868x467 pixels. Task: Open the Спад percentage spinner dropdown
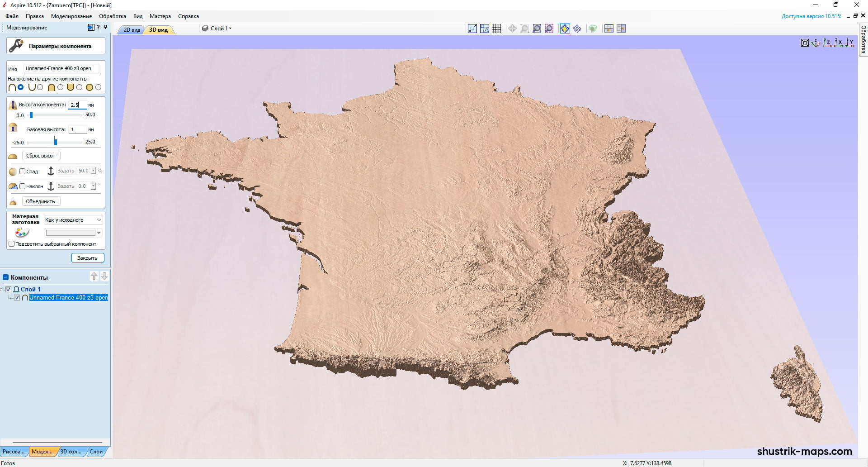pyautogui.click(x=94, y=171)
